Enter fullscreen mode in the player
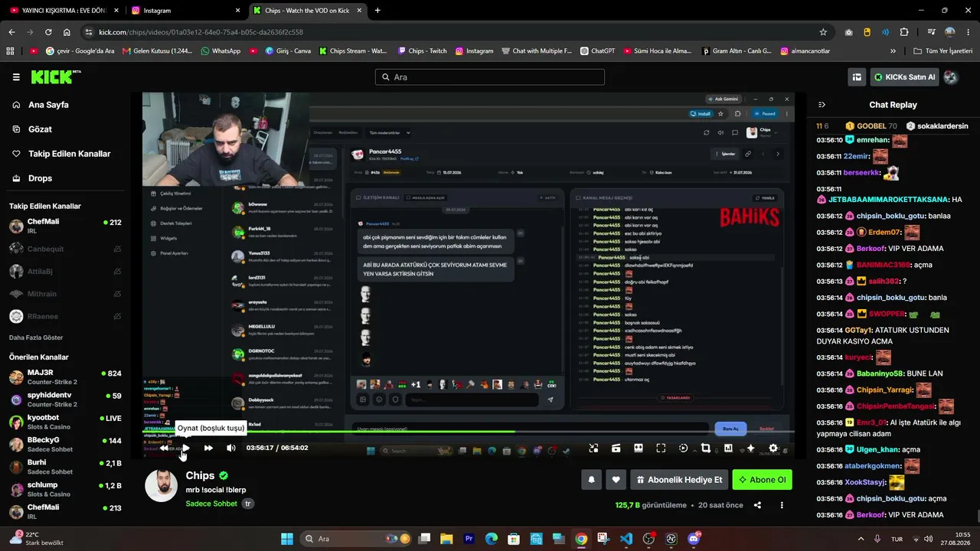This screenshot has height=551, width=980. (x=661, y=448)
